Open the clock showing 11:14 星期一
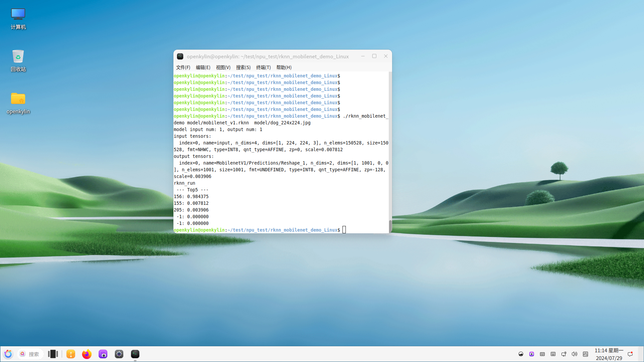This screenshot has height=362, width=644. tap(609, 354)
